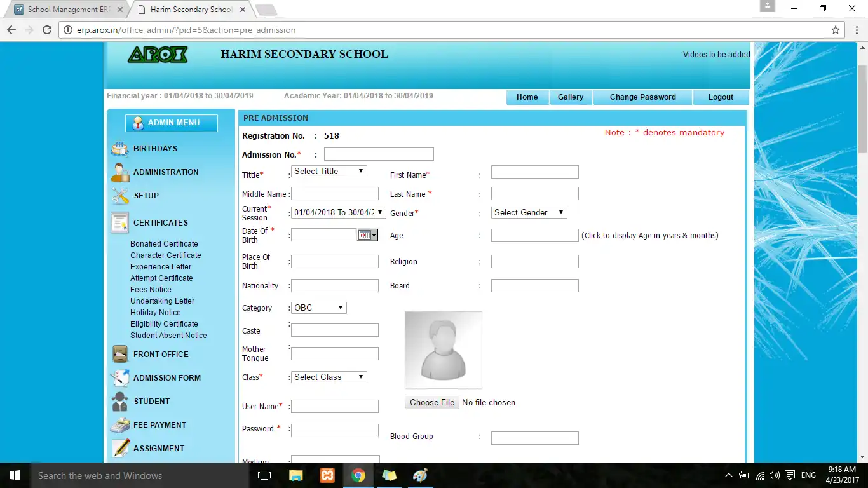The height and width of the screenshot is (488, 868).
Task: Click the Choose File button for photo upload
Action: [431, 402]
